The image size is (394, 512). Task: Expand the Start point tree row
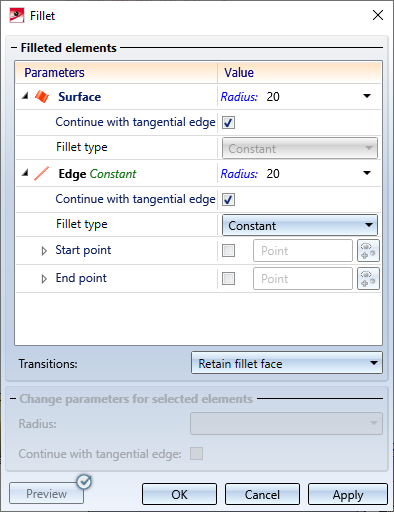pos(44,251)
